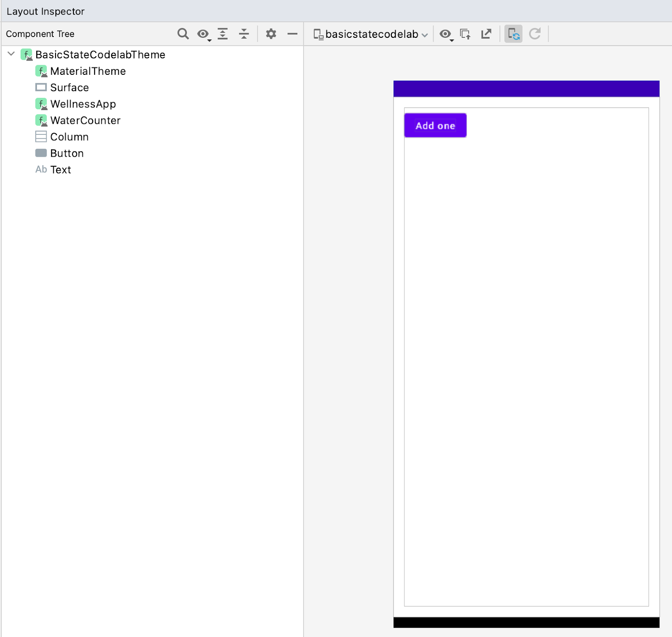
Task: Open view options eye menu in Component Tree
Action: click(203, 34)
